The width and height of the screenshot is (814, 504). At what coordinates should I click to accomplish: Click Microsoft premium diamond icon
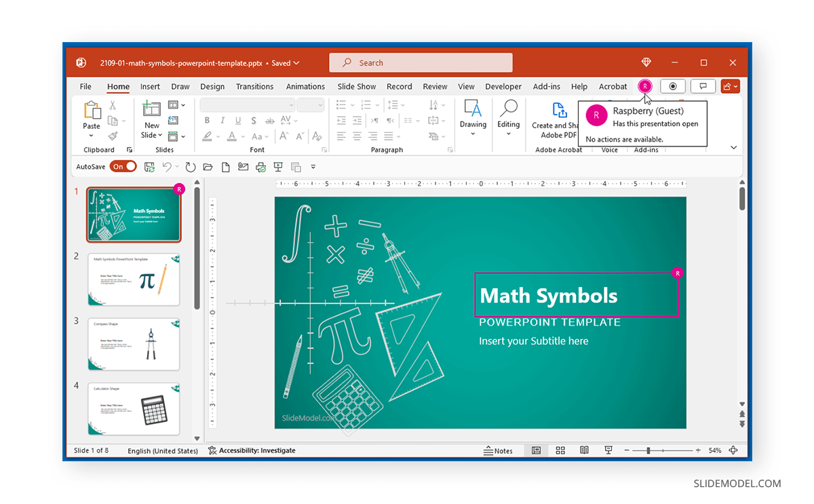coord(646,62)
